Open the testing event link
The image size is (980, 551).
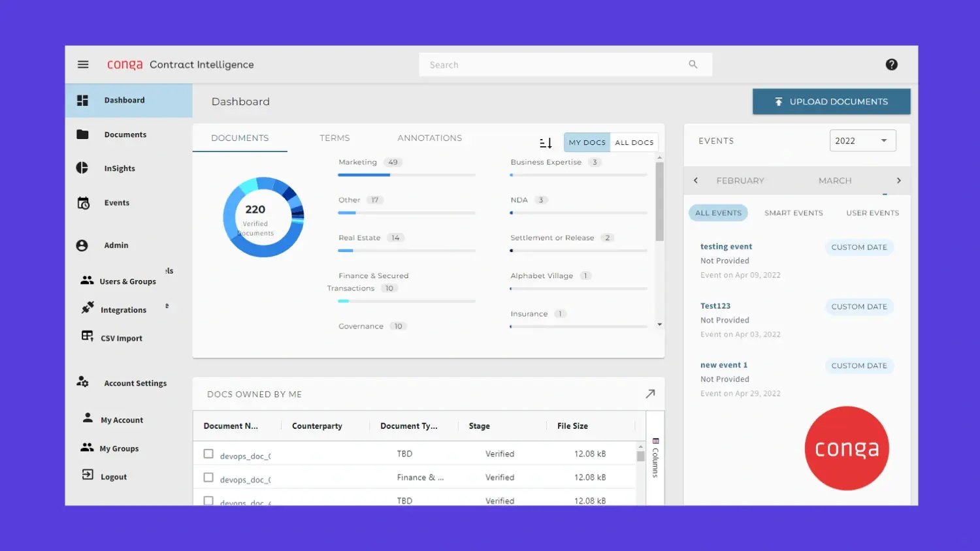[x=726, y=247]
